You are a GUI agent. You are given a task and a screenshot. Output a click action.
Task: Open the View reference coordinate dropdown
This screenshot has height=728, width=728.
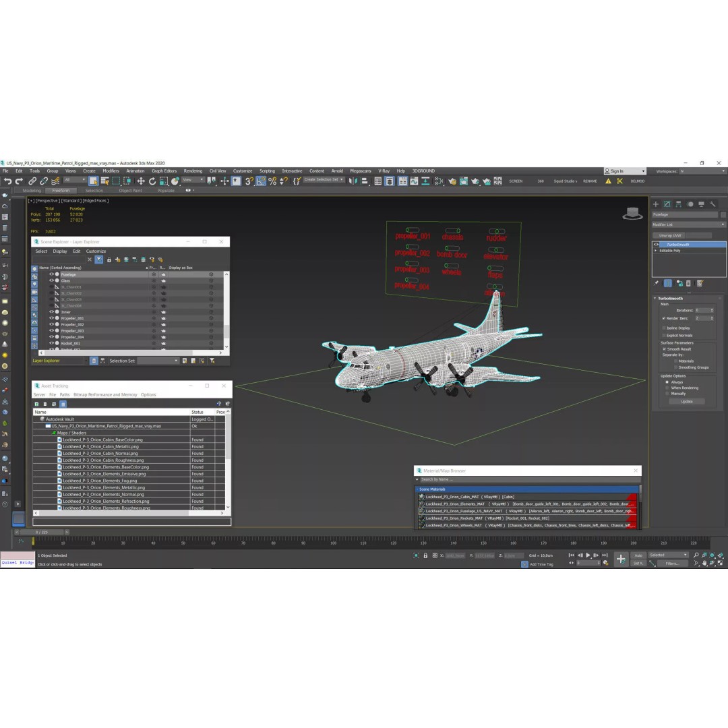(193, 180)
